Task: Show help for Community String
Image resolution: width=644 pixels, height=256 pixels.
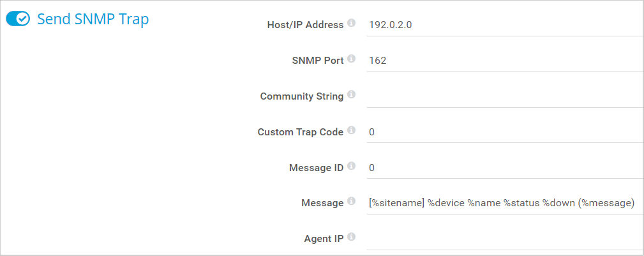Action: coord(351,96)
